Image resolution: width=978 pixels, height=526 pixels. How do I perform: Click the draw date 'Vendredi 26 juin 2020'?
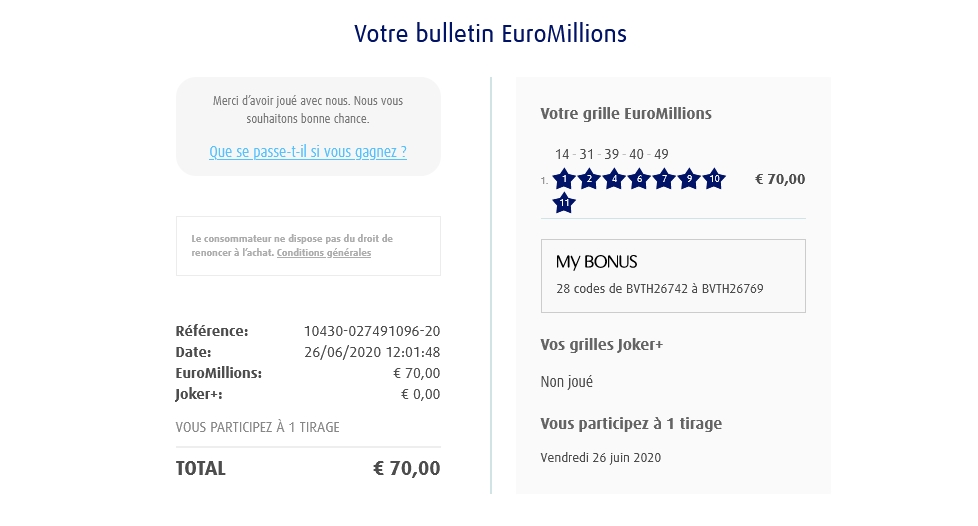pyautogui.click(x=601, y=458)
